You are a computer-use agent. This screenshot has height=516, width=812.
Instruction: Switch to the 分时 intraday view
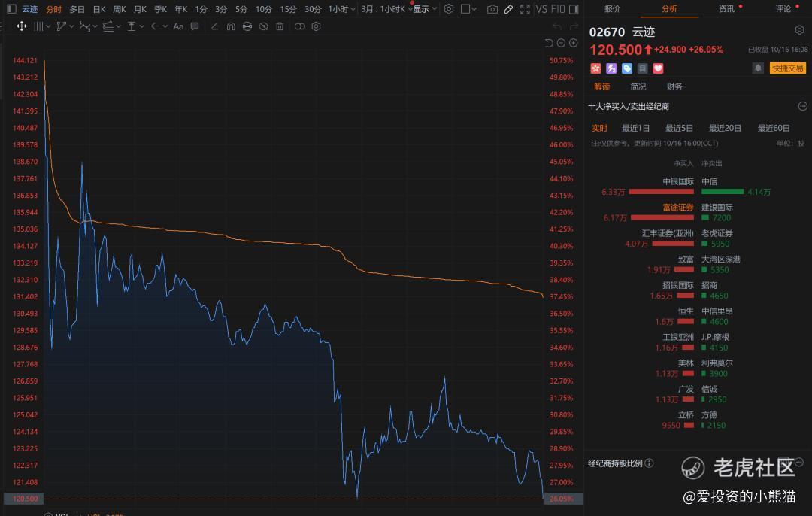click(x=53, y=9)
